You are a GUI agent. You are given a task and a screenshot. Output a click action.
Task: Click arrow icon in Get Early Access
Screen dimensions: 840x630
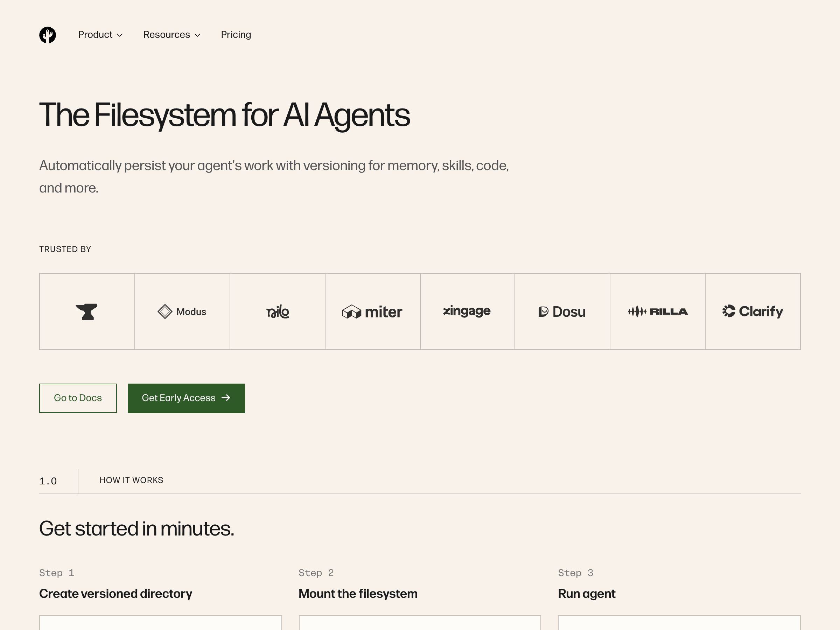click(x=226, y=398)
